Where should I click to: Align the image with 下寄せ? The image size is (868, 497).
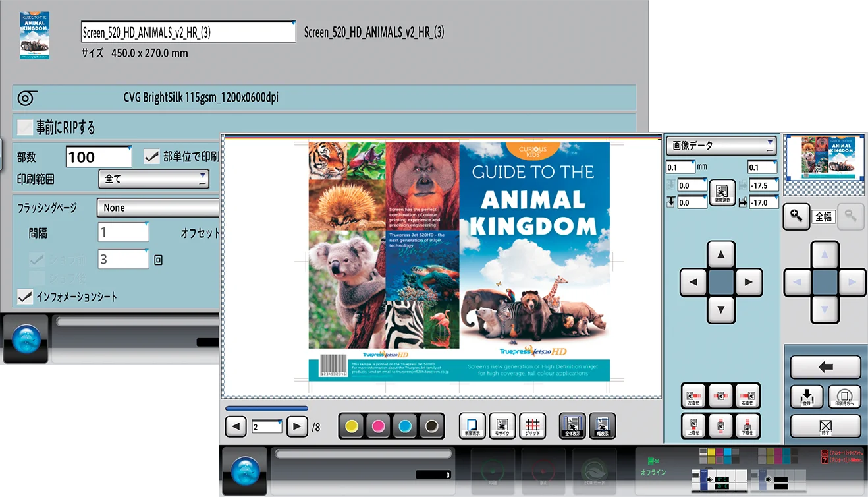(x=748, y=426)
